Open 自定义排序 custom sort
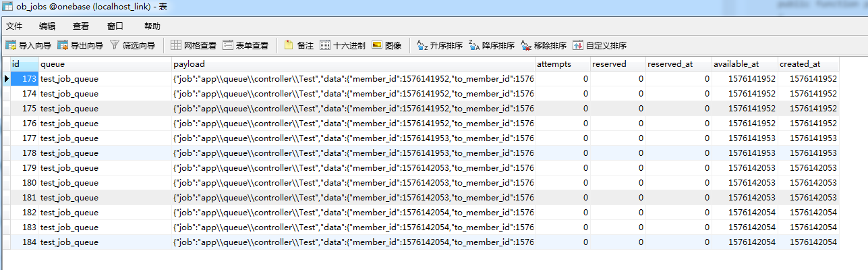Image resolution: width=868 pixels, height=270 pixels. [x=600, y=46]
